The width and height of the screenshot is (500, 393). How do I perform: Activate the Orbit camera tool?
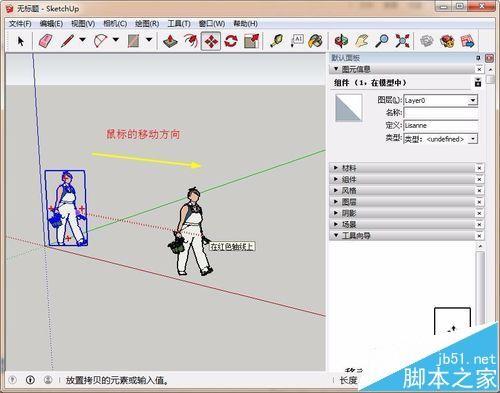341,41
